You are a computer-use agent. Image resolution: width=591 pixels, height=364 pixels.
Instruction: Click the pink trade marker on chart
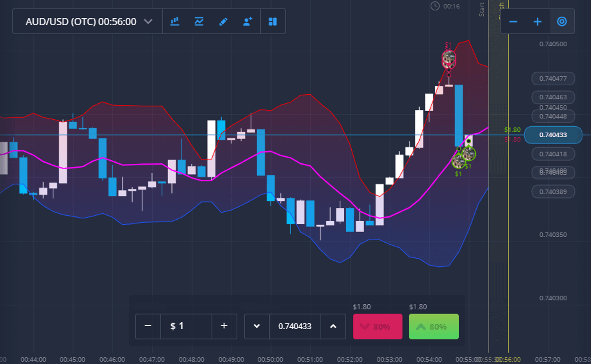(449, 59)
